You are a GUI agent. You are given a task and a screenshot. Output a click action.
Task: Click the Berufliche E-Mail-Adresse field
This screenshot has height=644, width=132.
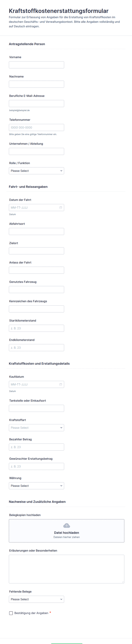[36, 103]
